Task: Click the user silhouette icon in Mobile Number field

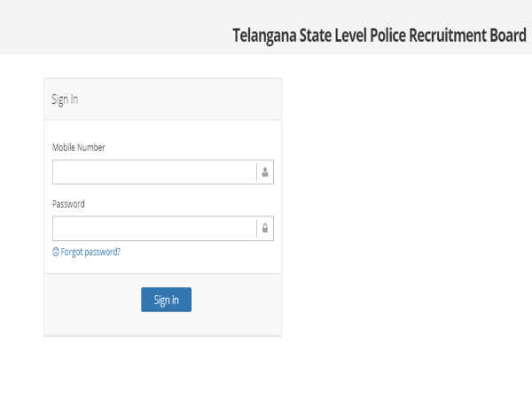Action: (x=265, y=172)
